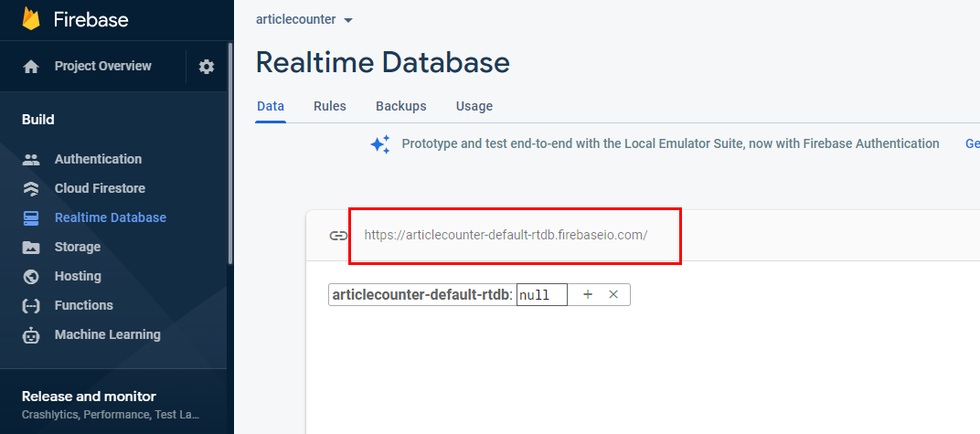Click the Storage folder icon

(31, 248)
